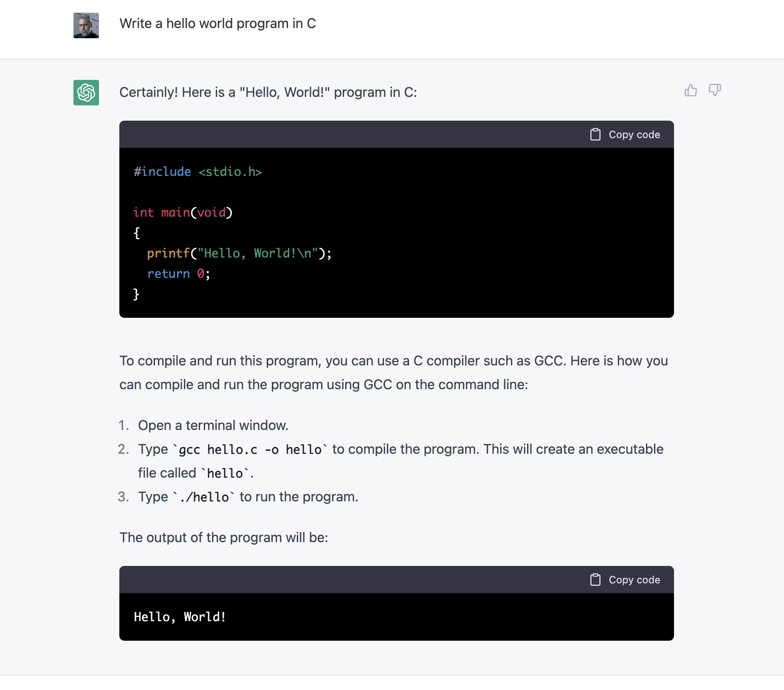Click the "int main(void)" code line
Viewport: 784px width, 690px height.
coord(183,212)
